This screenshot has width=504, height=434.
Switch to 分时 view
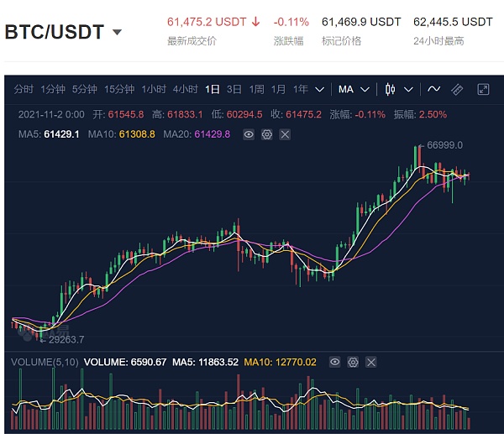click(x=24, y=89)
